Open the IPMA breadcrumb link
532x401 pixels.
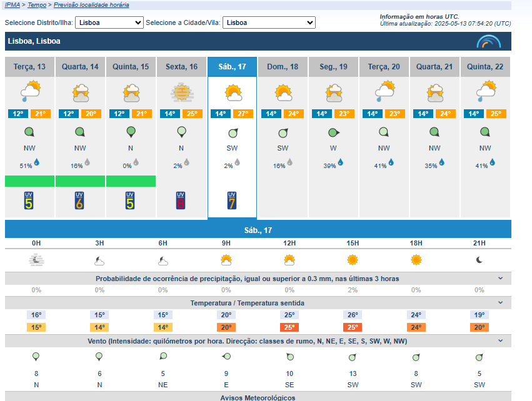pos(13,5)
